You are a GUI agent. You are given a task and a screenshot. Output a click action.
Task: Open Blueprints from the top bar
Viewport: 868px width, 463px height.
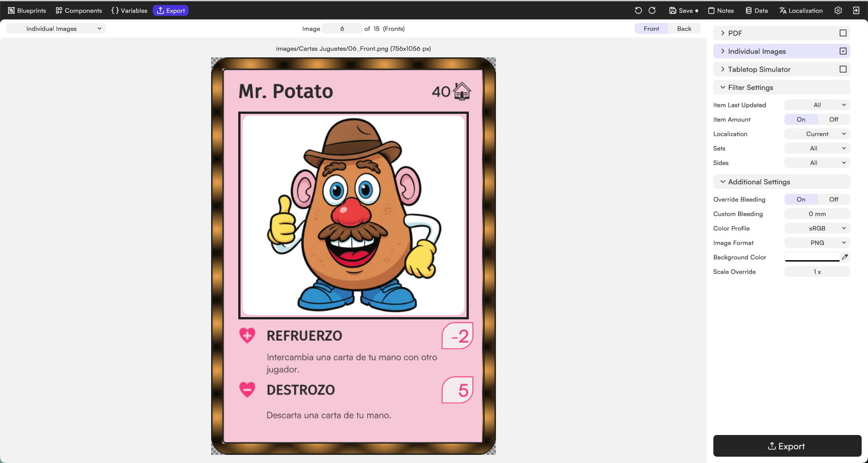click(27, 10)
